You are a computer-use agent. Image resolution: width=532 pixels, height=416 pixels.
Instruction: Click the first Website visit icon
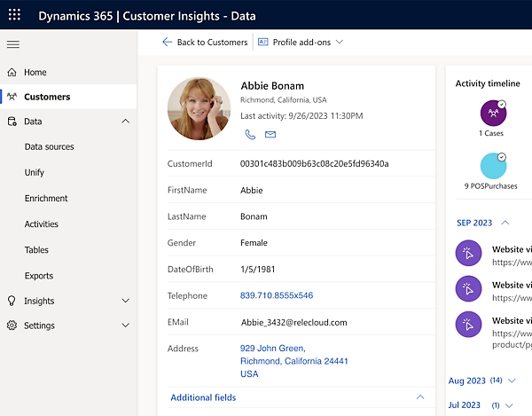pos(468,255)
